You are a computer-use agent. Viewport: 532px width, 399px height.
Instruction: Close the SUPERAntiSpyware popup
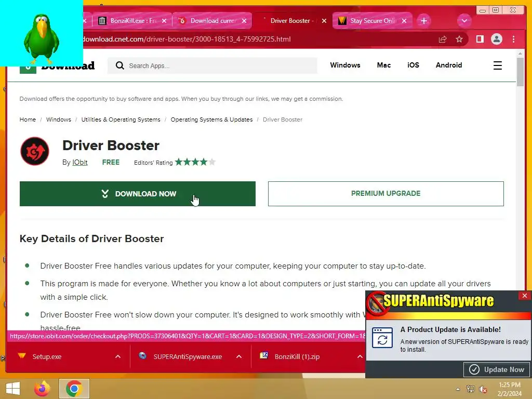525,296
